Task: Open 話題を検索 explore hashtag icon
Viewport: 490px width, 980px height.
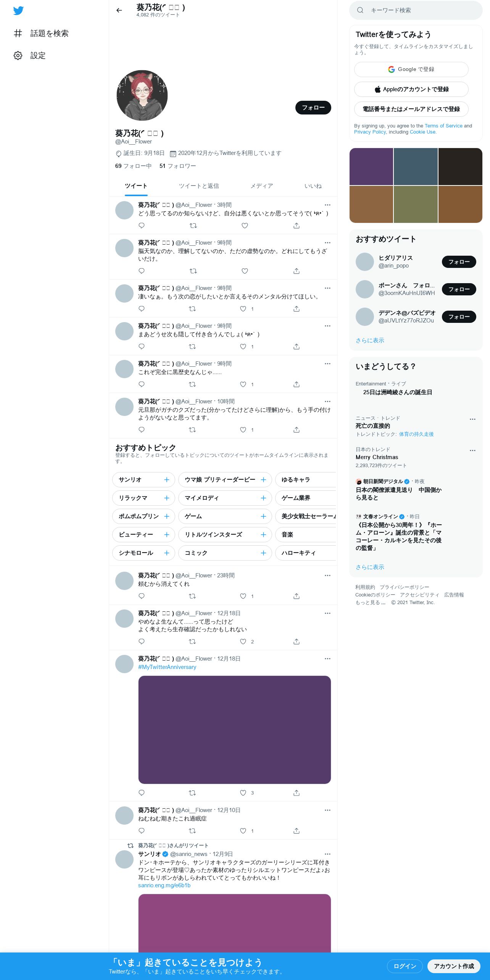Action: click(x=18, y=33)
